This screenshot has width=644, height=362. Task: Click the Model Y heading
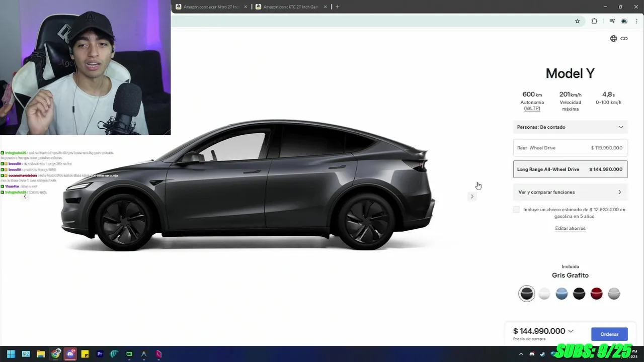click(x=570, y=73)
